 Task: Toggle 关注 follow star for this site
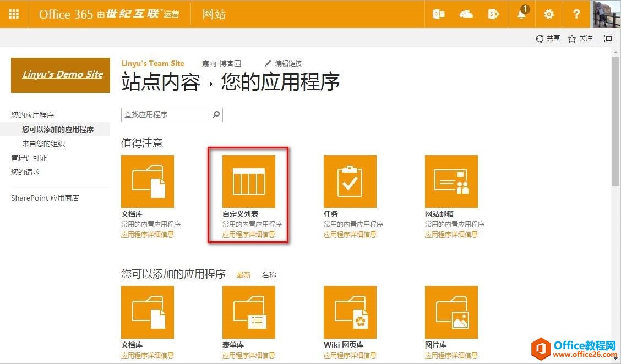coord(580,38)
